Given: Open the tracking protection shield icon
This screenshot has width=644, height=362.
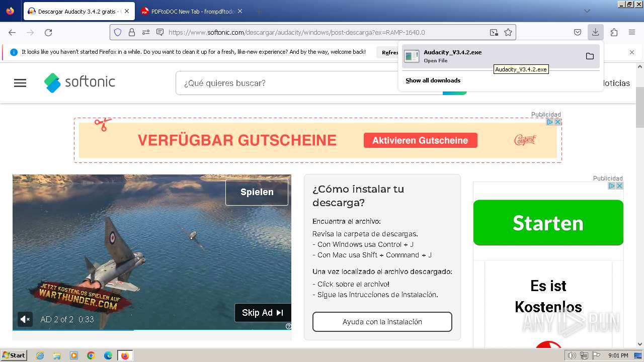Looking at the screenshot, I should click(x=118, y=32).
